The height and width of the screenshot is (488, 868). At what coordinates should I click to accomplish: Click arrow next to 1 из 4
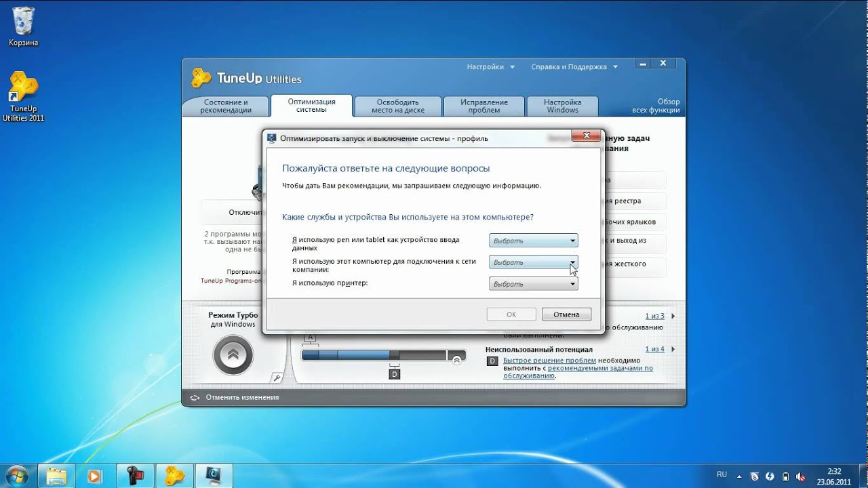point(673,349)
